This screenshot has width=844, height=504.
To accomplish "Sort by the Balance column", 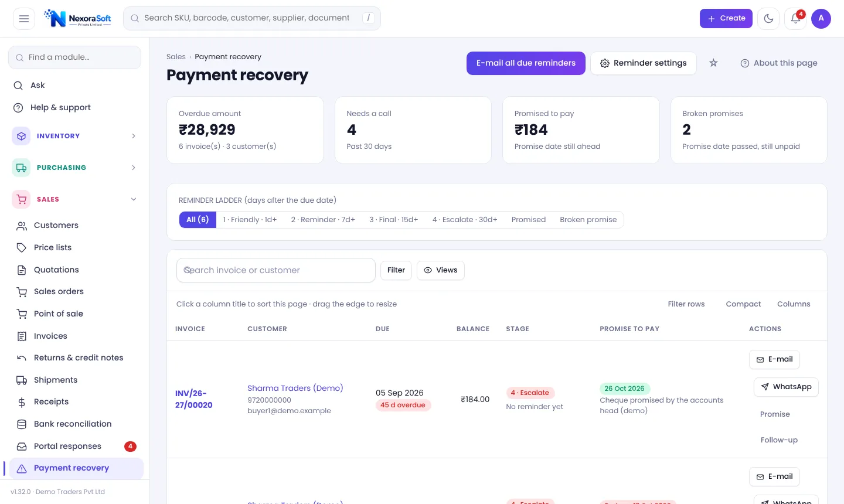I will click(x=473, y=329).
